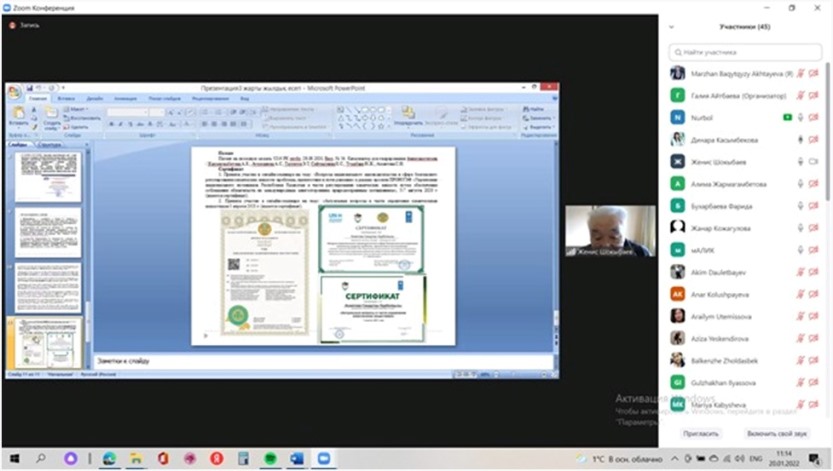833x471 pixels.
Task: Collapse the Участники panel using the chevron
Action: coord(671,27)
